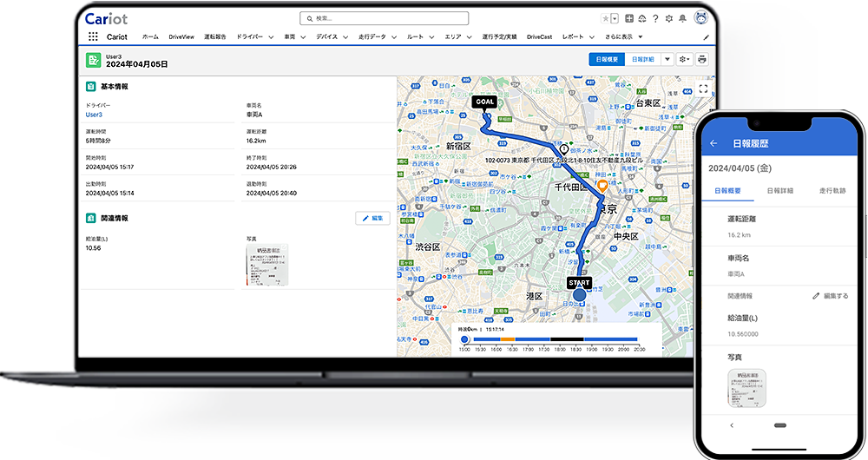Click the print icon button
This screenshot has width=868, height=460.
pyautogui.click(x=701, y=59)
